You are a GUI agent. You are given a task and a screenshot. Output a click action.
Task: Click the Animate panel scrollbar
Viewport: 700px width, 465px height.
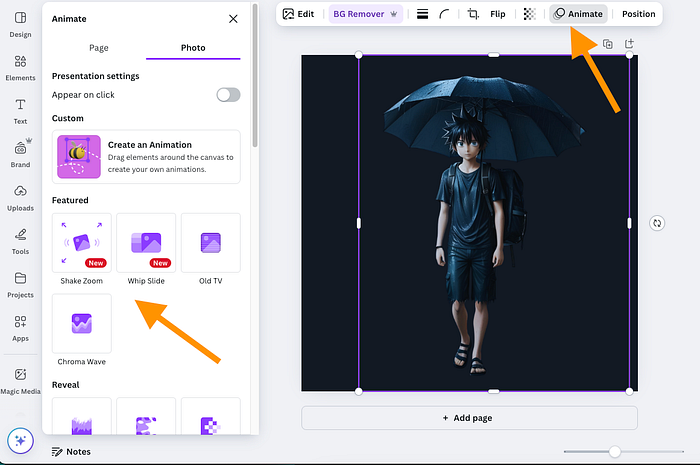tap(255, 76)
